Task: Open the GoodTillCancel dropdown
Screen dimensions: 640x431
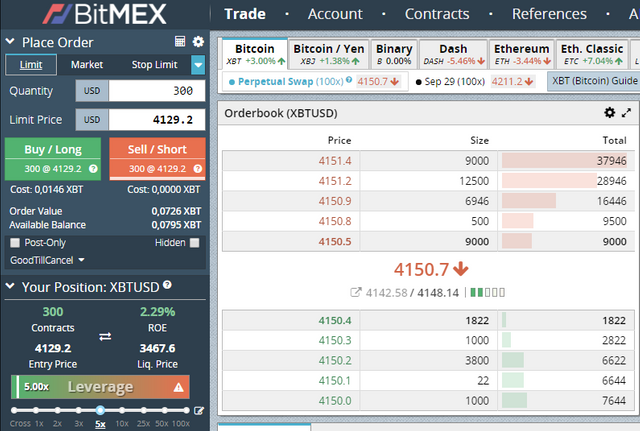Action: (47, 260)
